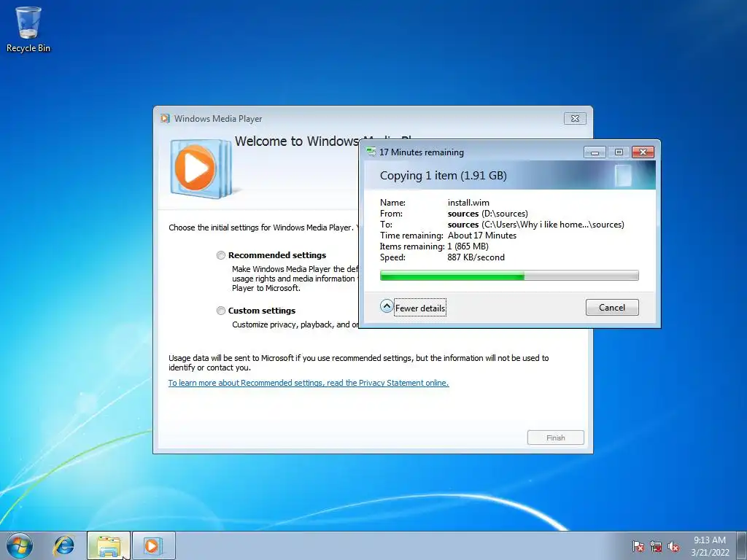The width and height of the screenshot is (747, 560).
Task: Close the 17 Minutes remaining copy window
Action: pyautogui.click(x=643, y=152)
